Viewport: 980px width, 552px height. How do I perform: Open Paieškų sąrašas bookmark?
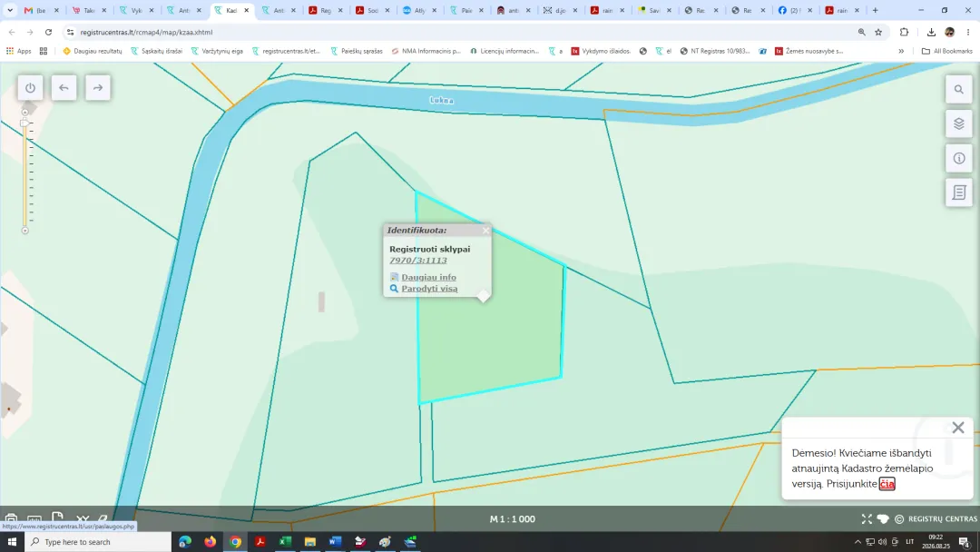pyautogui.click(x=357, y=51)
